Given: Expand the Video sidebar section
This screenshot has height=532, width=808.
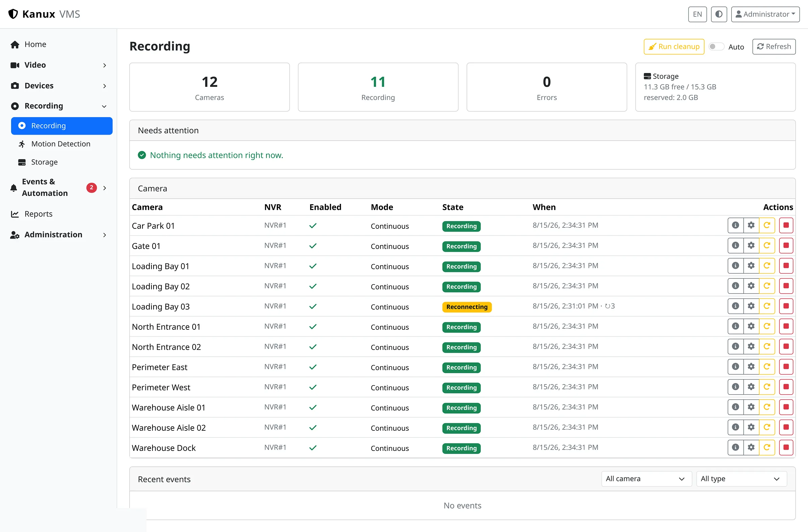Looking at the screenshot, I should (58, 65).
